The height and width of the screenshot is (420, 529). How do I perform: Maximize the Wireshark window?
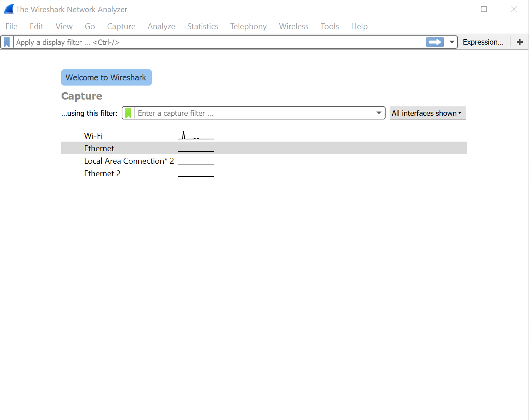point(484,9)
